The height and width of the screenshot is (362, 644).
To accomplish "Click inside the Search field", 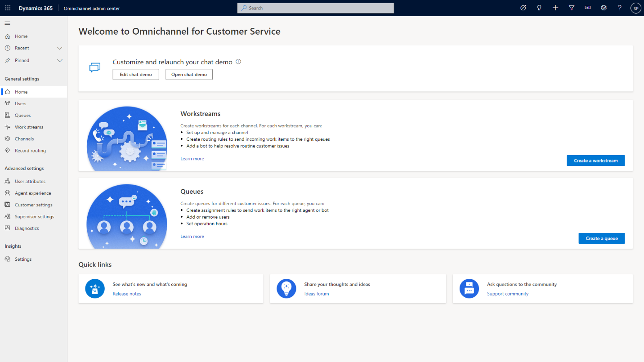I will [315, 8].
